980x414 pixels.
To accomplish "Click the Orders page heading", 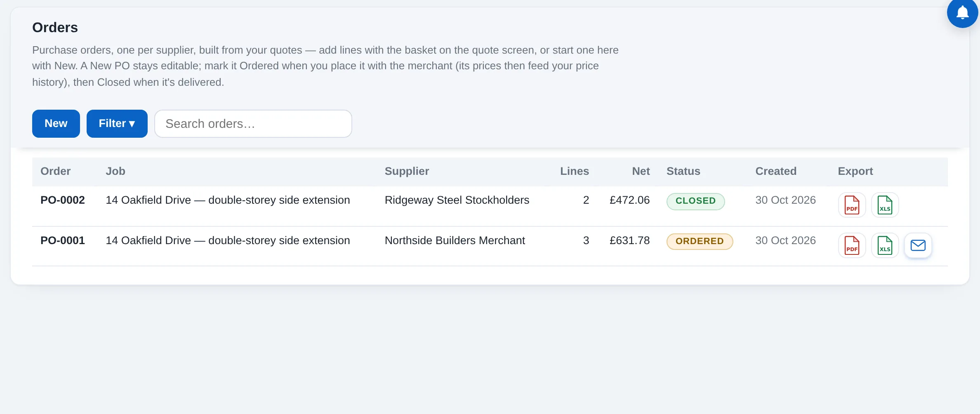I will click(55, 27).
